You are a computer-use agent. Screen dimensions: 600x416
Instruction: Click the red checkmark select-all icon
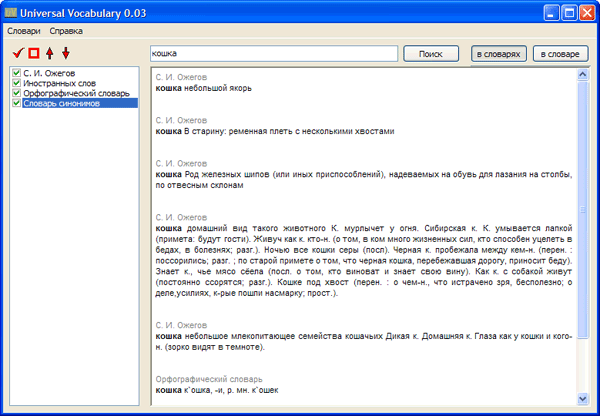coord(18,53)
